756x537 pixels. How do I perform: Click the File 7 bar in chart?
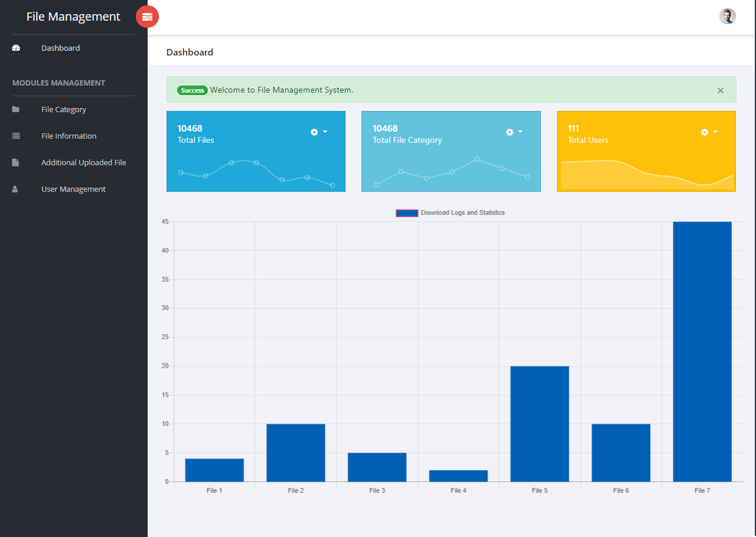point(702,352)
